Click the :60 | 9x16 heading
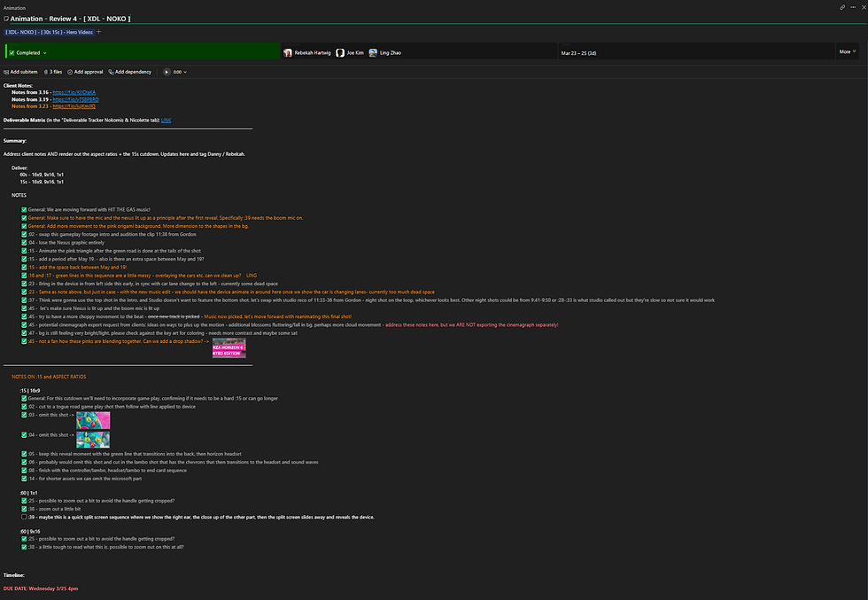Screen dimensions: 868x600 point(30,531)
